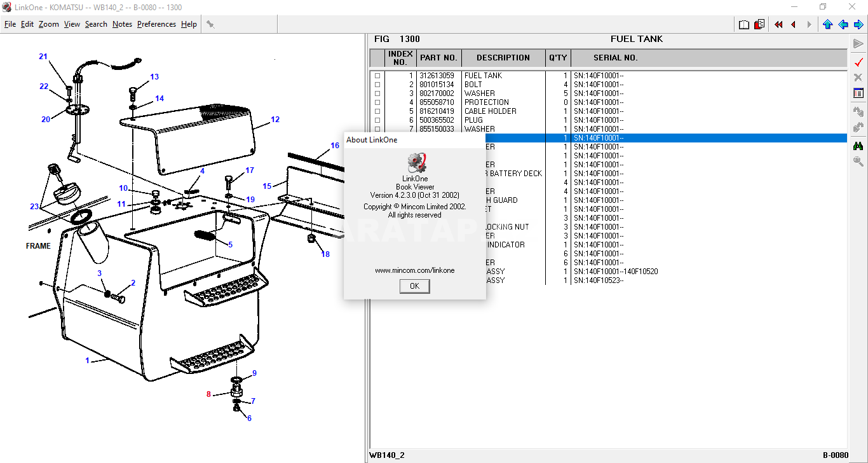Click the CABLE HOLDER description text

tap(491, 111)
